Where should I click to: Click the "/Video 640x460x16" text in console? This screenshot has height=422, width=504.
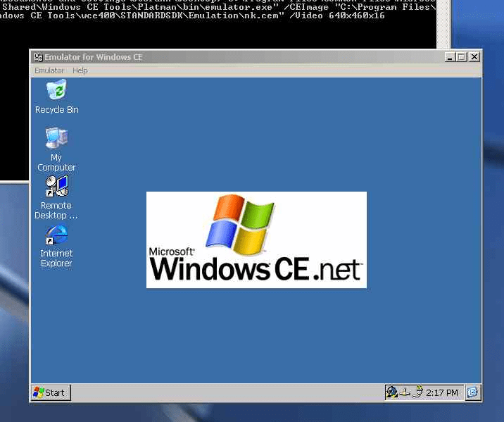tap(337, 15)
